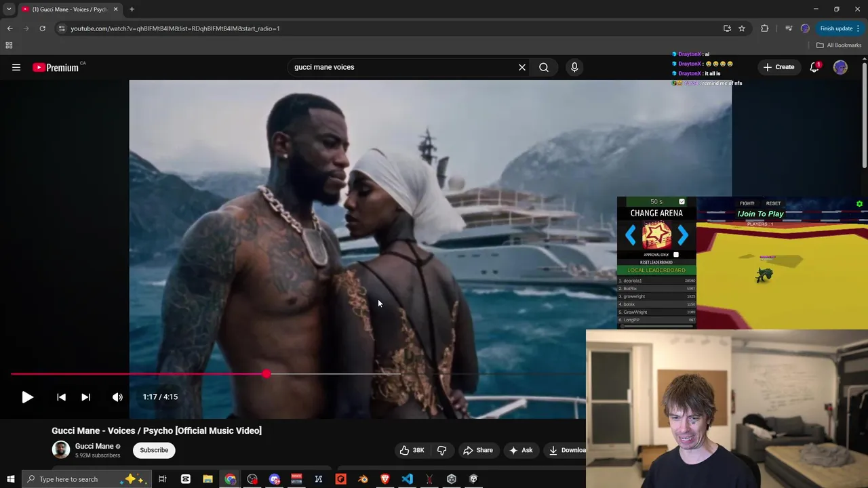Click the youtube.com address bar URL
This screenshot has height=488, width=868.
click(x=175, y=28)
